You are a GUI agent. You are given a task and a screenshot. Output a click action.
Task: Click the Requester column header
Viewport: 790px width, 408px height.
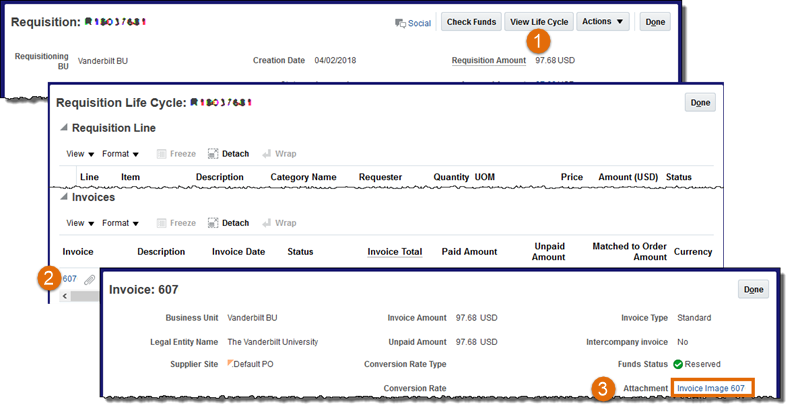point(380,177)
